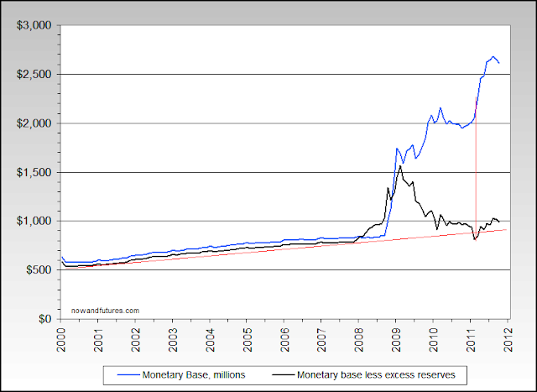Image resolution: width=537 pixels, height=392 pixels.
Task: Click the $500 y-axis label
Action: pyautogui.click(x=39, y=270)
